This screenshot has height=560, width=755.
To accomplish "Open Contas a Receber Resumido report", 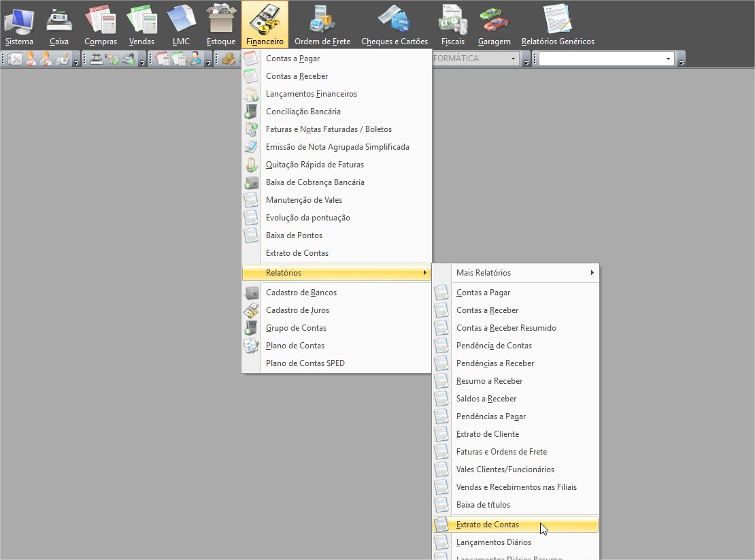I will click(x=516, y=328).
